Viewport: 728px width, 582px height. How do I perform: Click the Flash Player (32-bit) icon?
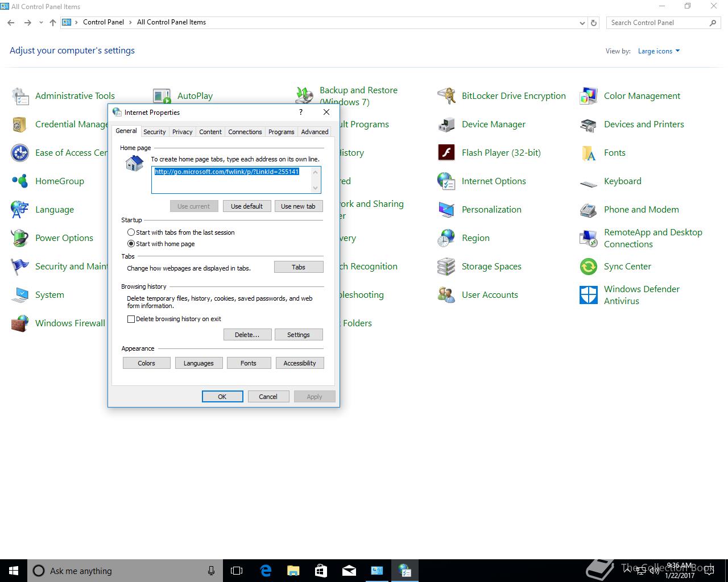tap(446, 153)
